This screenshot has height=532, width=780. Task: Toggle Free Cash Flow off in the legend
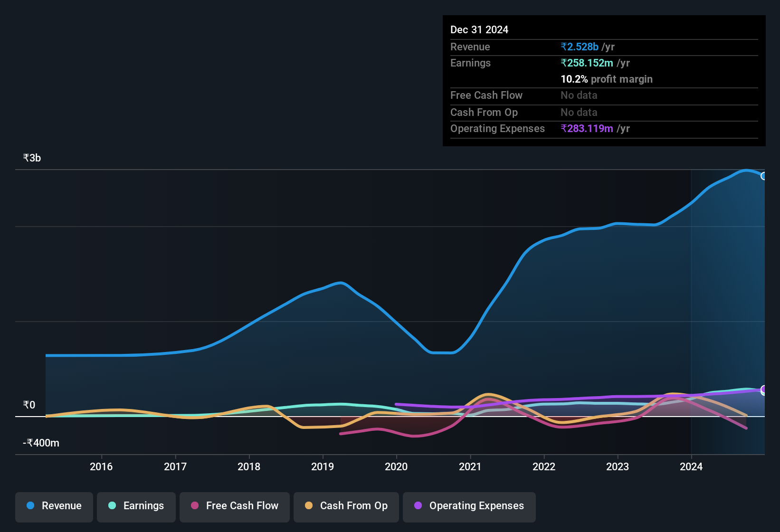click(234, 506)
